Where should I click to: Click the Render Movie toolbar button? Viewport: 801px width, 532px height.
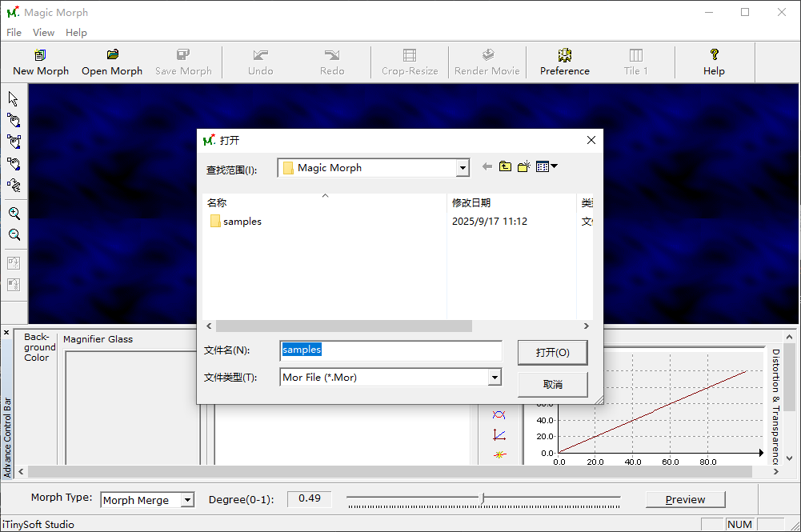(x=487, y=62)
